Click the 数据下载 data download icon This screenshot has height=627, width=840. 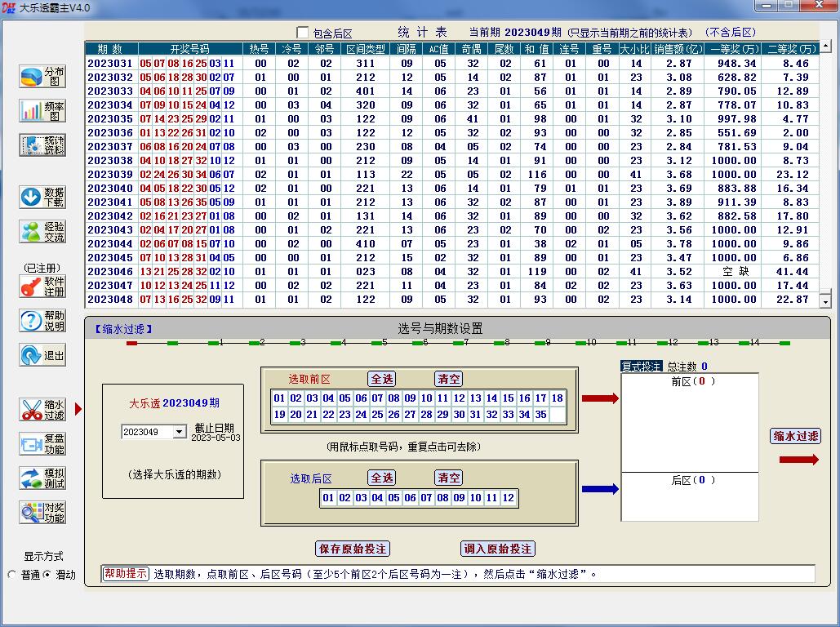coord(42,197)
